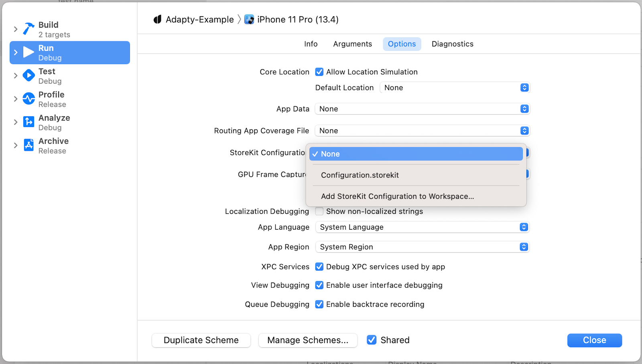This screenshot has width=642, height=364.
Task: Open the App Language dropdown
Action: (422, 227)
